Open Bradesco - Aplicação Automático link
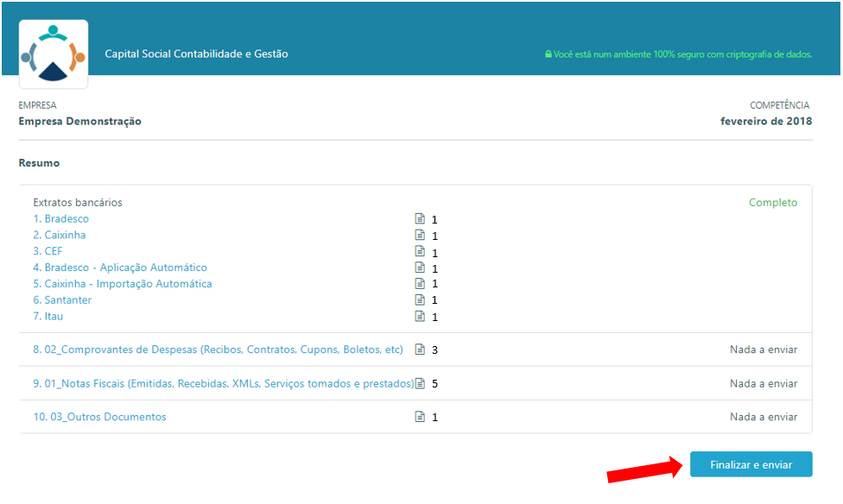The height and width of the screenshot is (504, 843). [120, 267]
